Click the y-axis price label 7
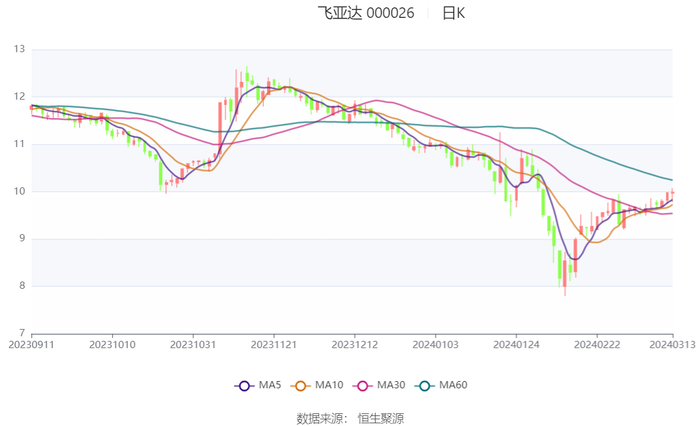This screenshot has width=700, height=426. [x=22, y=333]
